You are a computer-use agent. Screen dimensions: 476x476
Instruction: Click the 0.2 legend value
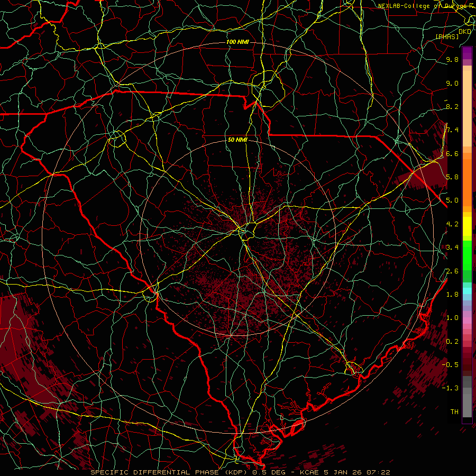click(452, 341)
